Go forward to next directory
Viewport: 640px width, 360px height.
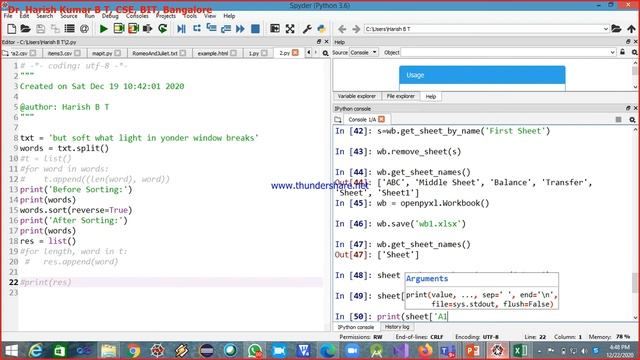356,29
